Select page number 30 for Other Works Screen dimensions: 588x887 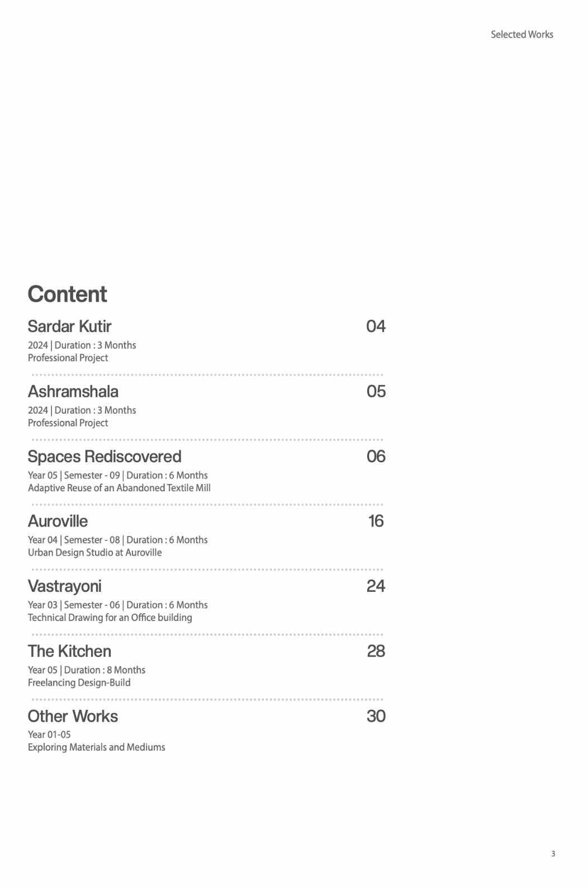tap(376, 716)
